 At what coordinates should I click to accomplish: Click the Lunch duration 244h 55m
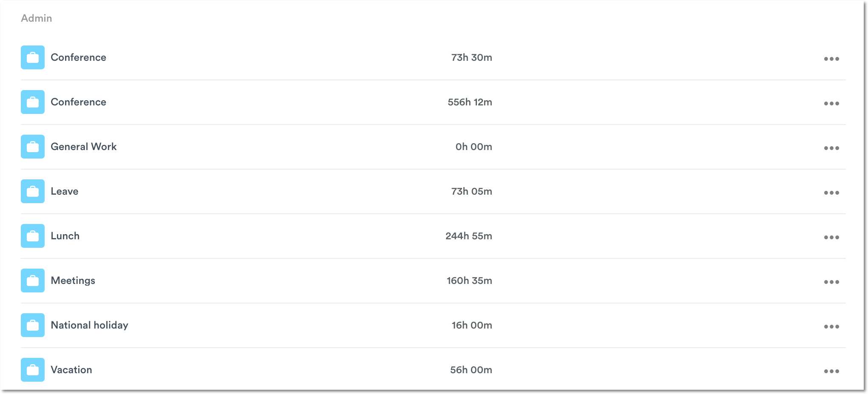pyautogui.click(x=468, y=236)
